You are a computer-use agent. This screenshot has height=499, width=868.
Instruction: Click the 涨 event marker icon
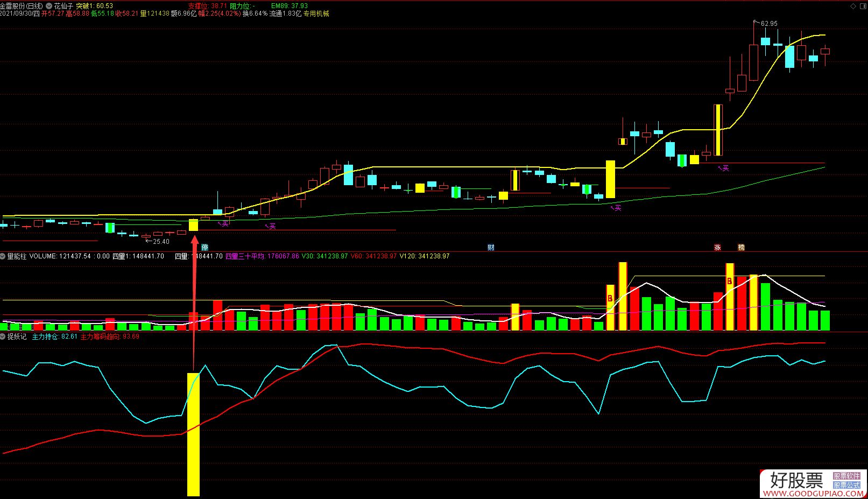717,248
